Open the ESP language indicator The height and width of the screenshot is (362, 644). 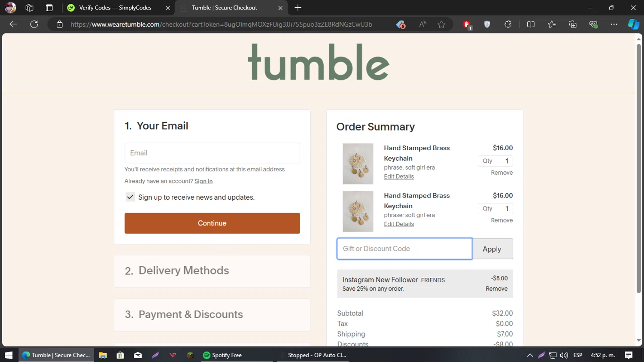point(578,355)
